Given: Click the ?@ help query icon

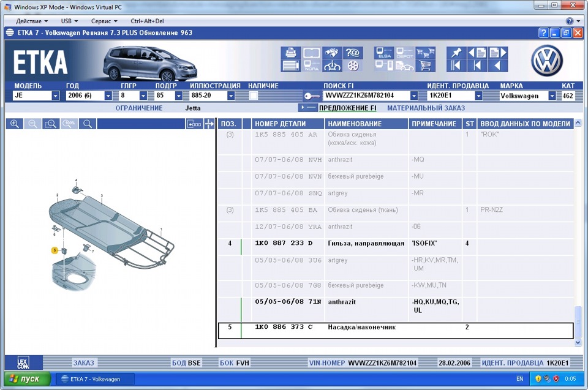Looking at the screenshot, I should (353, 53).
